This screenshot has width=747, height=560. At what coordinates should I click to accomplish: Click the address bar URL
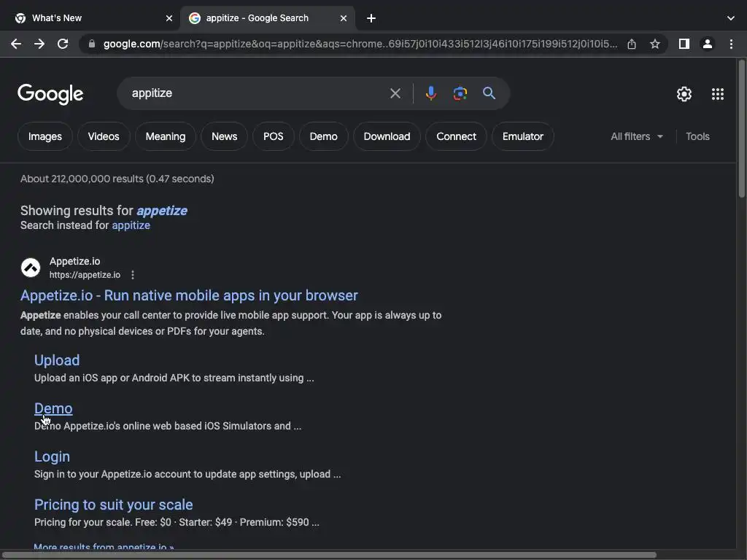360,44
